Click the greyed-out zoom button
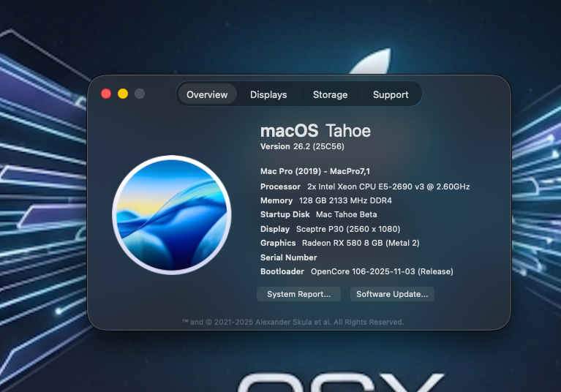This screenshot has width=561, height=392. click(140, 94)
